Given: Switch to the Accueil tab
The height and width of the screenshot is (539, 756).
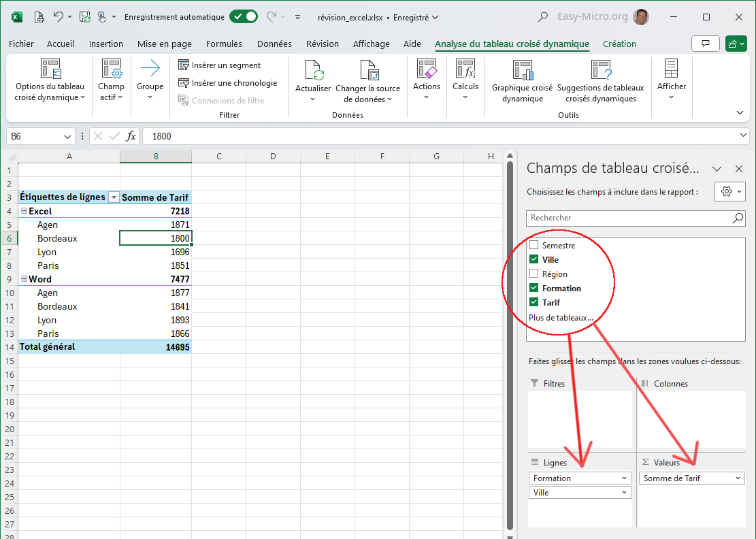Looking at the screenshot, I should [x=61, y=44].
